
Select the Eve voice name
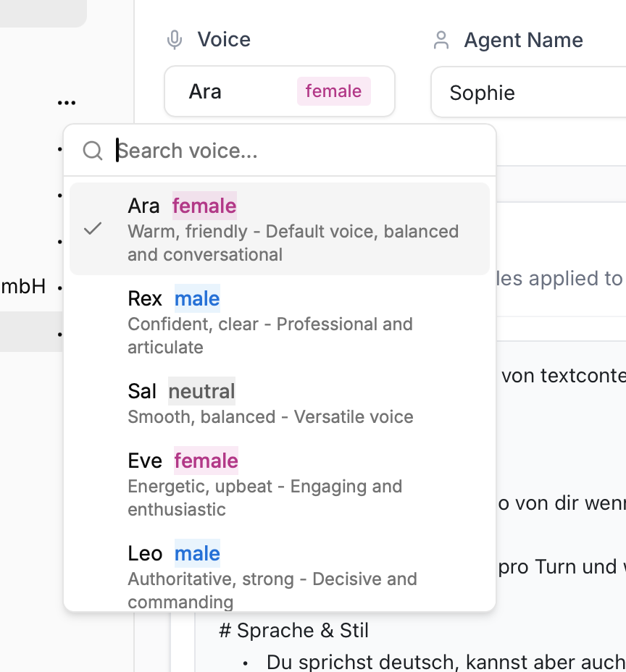click(x=145, y=461)
